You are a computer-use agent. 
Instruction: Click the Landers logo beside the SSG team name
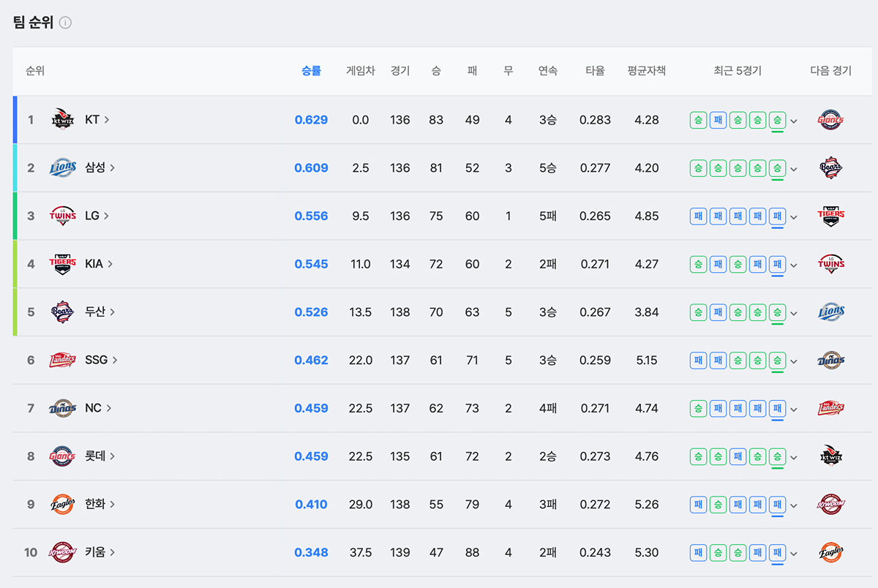coord(63,360)
